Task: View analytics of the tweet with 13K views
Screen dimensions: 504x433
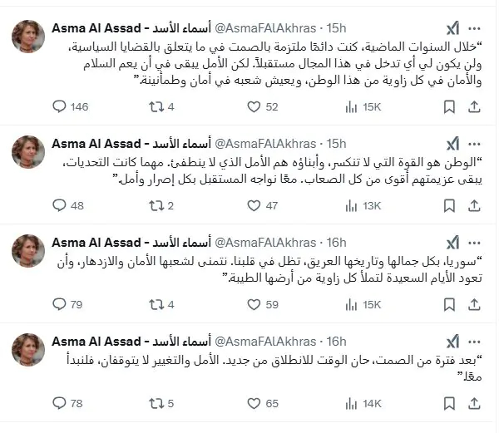Action: 351,205
